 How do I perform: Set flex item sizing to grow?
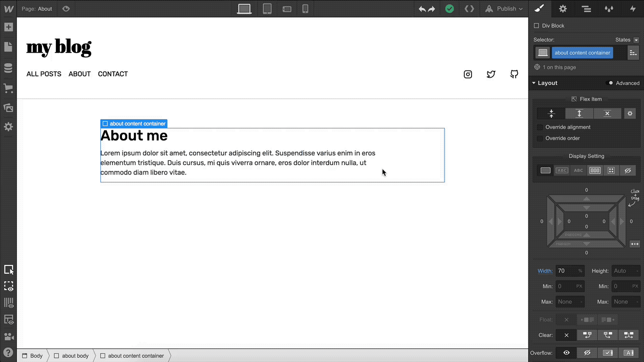coord(579,113)
